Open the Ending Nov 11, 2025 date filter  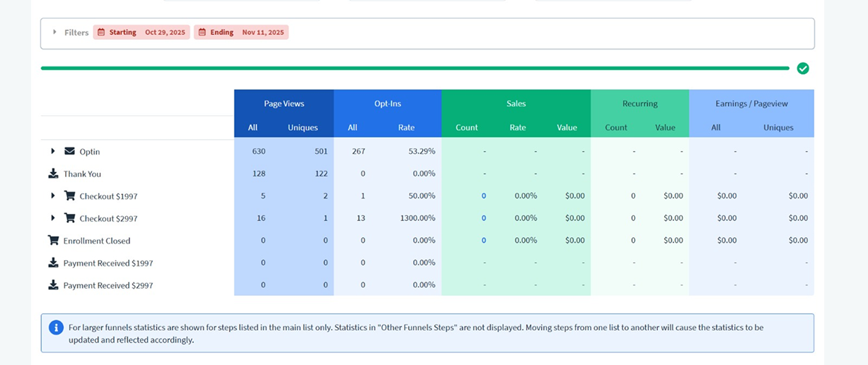241,32
